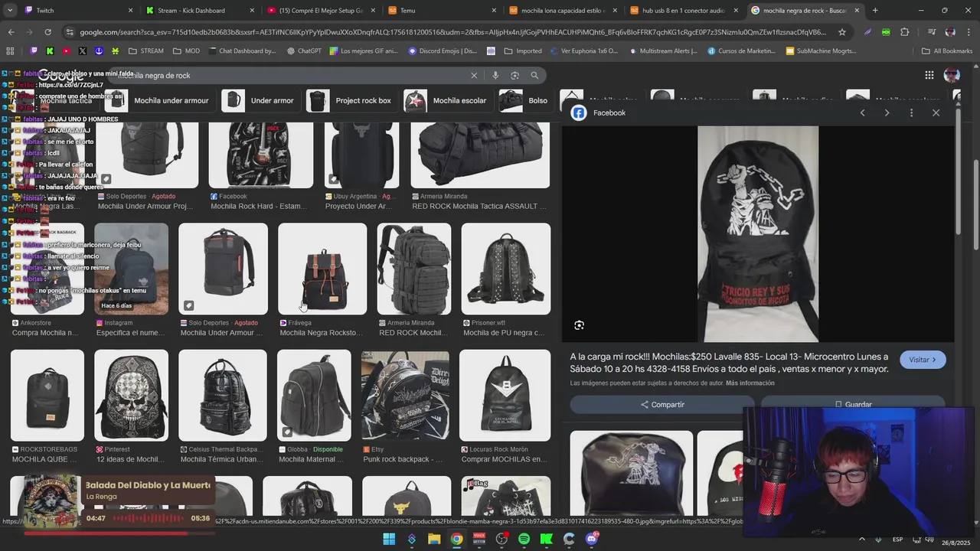980x551 pixels.
Task: Click the Compartir button
Action: point(662,404)
